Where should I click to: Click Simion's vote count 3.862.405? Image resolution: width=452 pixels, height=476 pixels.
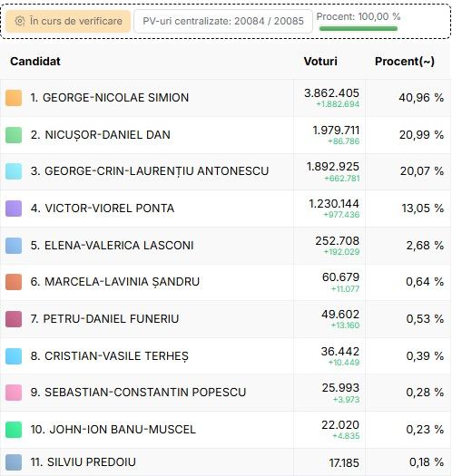click(331, 93)
